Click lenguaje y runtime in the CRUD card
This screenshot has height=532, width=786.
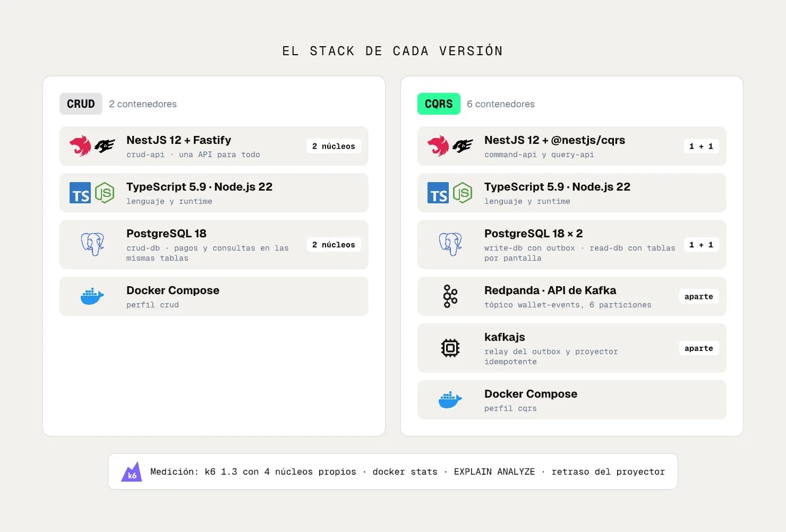(169, 201)
